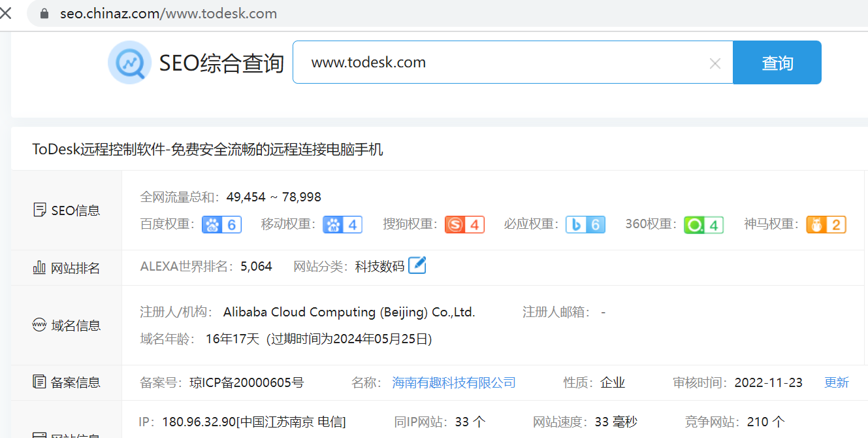Open the 移动权重 badge showing 4
Image resolution: width=868 pixels, height=438 pixels.
click(342, 225)
